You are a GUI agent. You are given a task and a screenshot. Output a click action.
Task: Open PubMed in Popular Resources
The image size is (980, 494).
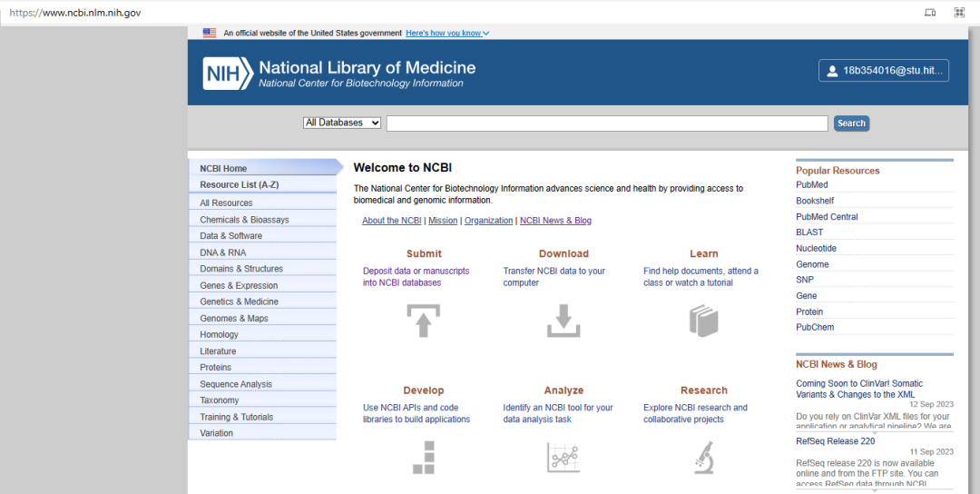tap(812, 184)
